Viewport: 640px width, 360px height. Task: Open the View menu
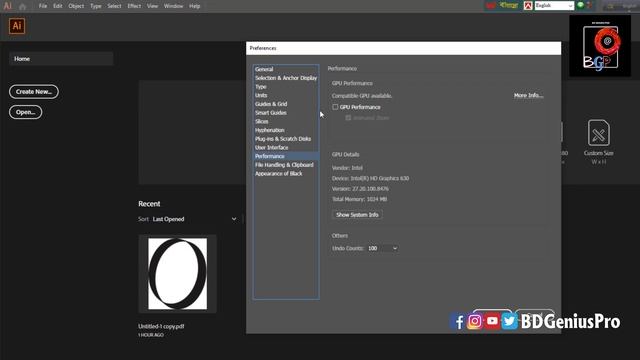tap(152, 6)
